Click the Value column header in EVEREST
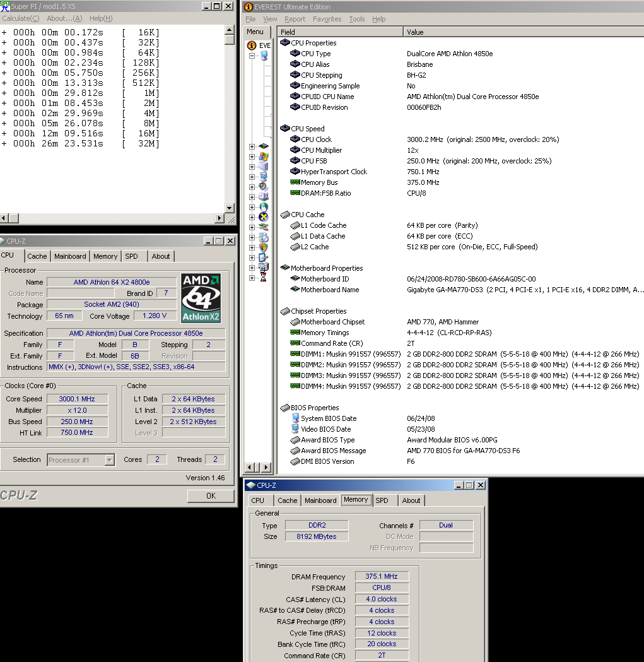 click(x=524, y=32)
